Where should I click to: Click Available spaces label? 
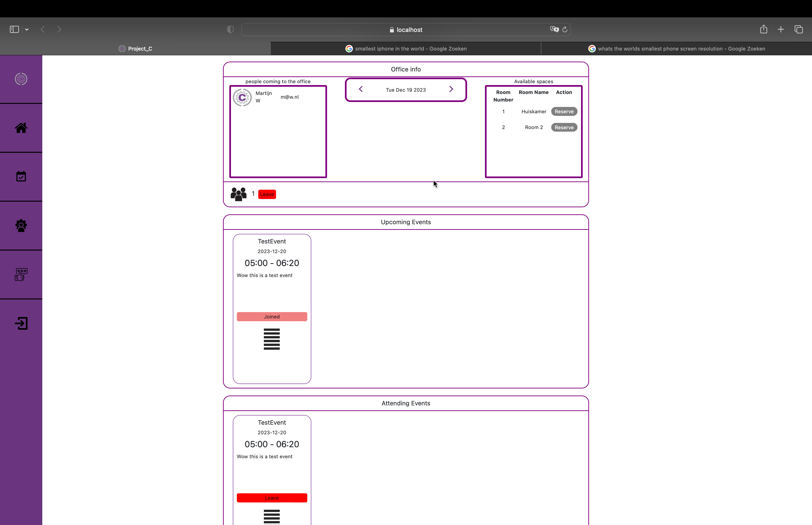pyautogui.click(x=534, y=82)
